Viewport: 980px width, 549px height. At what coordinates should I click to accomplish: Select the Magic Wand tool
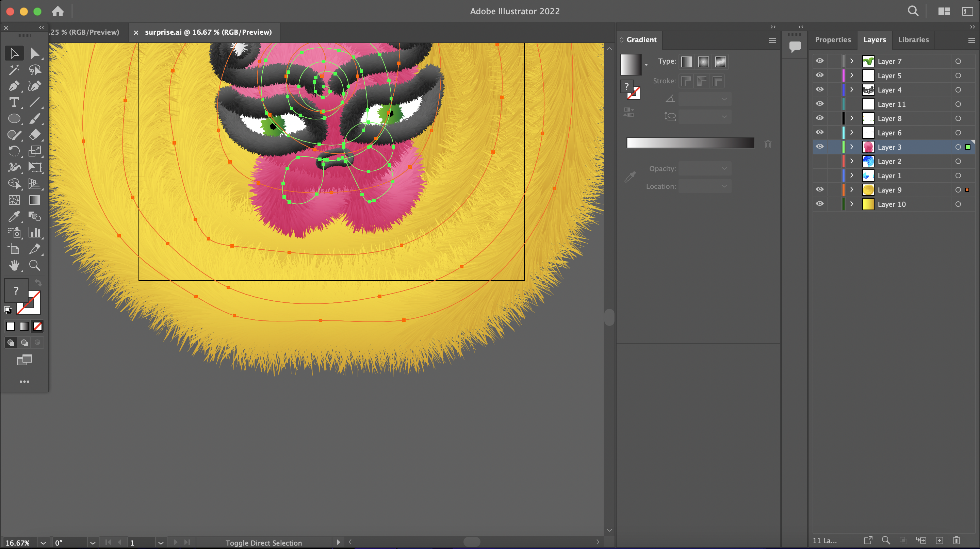14,70
